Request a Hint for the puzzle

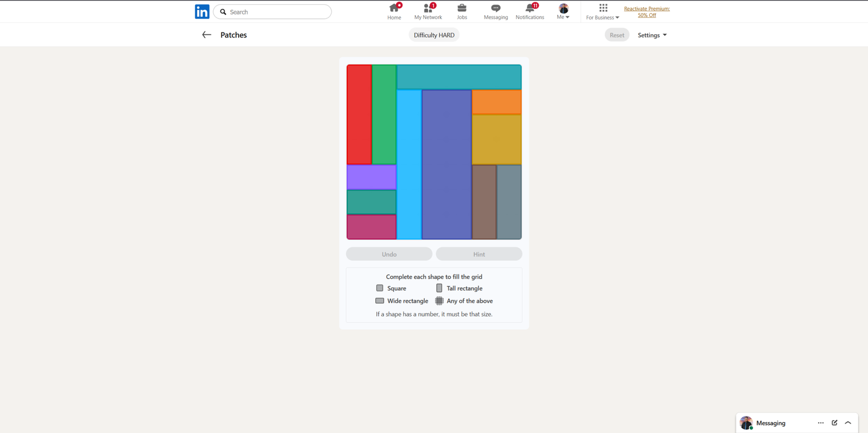coord(479,254)
